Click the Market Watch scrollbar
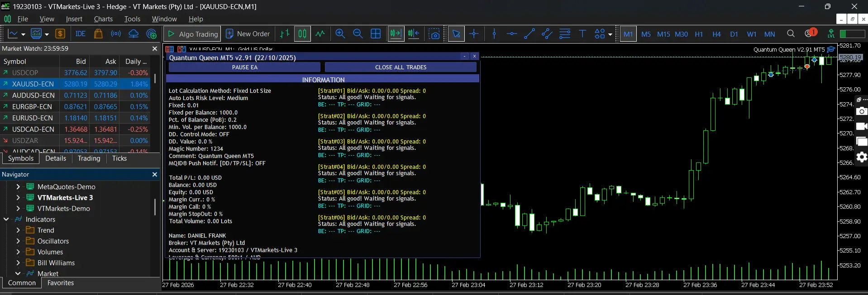The width and height of the screenshot is (868, 295). (x=155, y=79)
